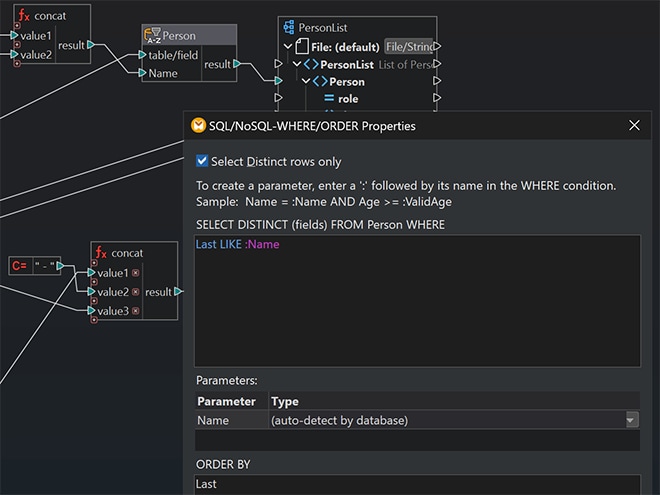660x495 pixels.
Task: Click the role row output connector
Action: [x=437, y=98]
